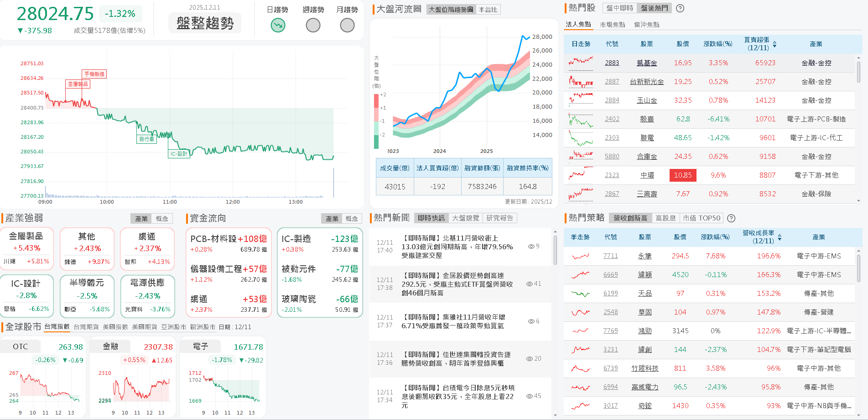Open the 大盤速覽 news tab
868x420 pixels.
coord(466,218)
